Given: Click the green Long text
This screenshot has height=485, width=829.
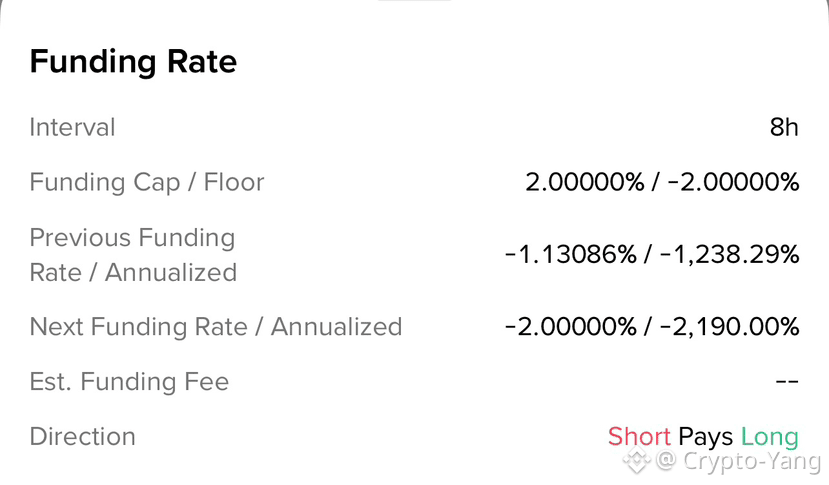Looking at the screenshot, I should (769, 437).
